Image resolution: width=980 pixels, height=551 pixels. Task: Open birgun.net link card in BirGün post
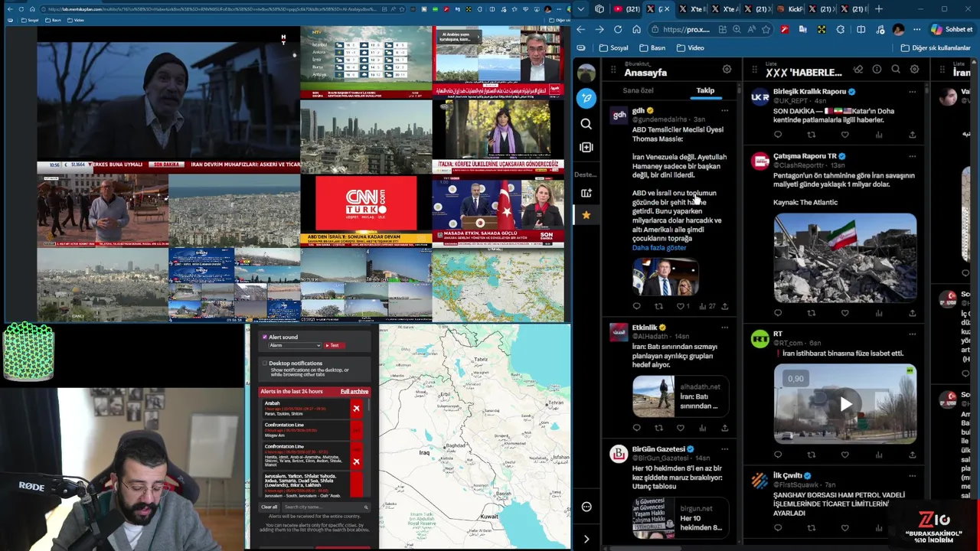pos(679,518)
